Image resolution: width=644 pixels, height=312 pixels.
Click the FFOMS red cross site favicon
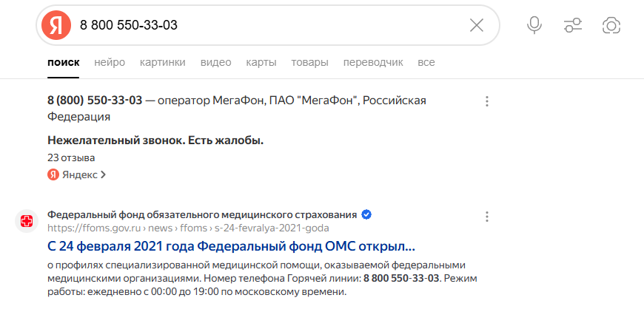click(27, 221)
